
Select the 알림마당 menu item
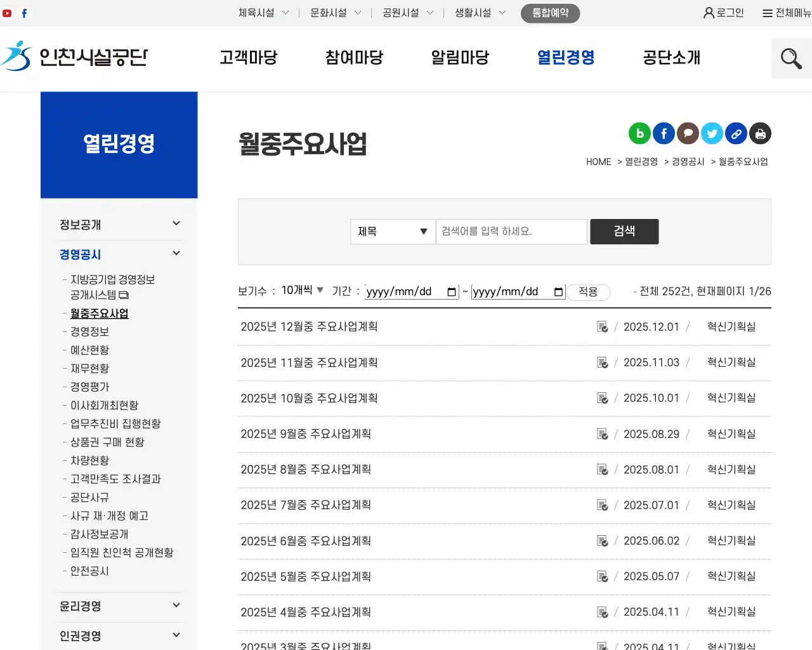(x=459, y=58)
